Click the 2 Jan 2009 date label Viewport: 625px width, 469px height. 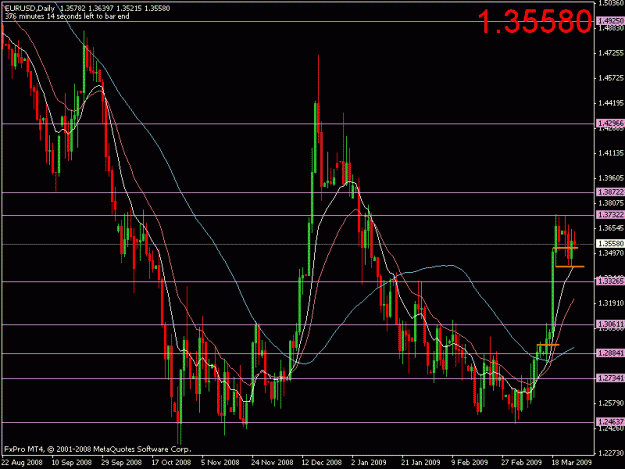[369, 463]
